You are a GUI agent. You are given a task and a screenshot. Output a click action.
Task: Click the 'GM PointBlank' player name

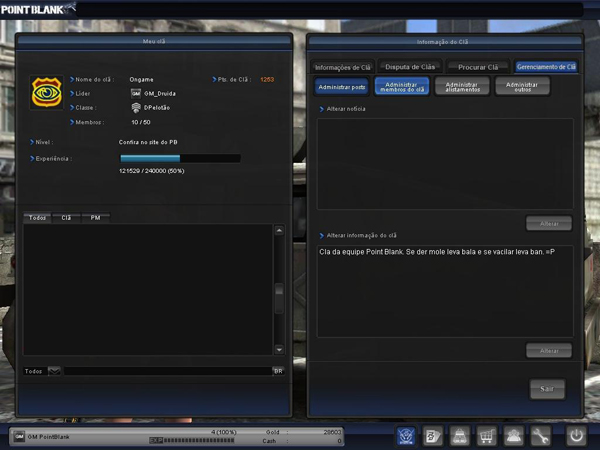point(49,437)
